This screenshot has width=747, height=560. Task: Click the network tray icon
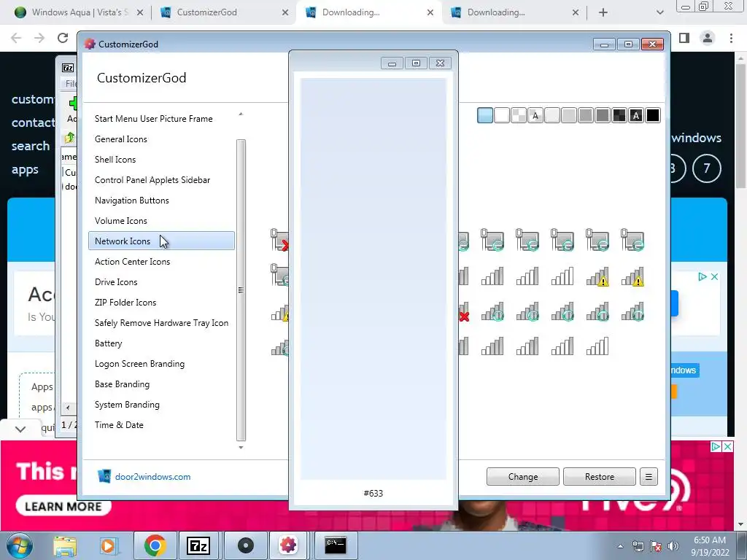638,547
